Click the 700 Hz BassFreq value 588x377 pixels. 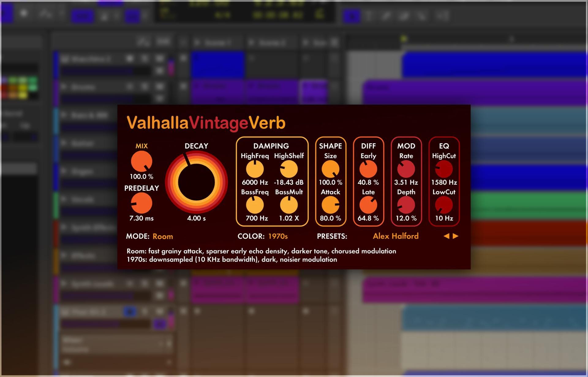click(x=257, y=218)
